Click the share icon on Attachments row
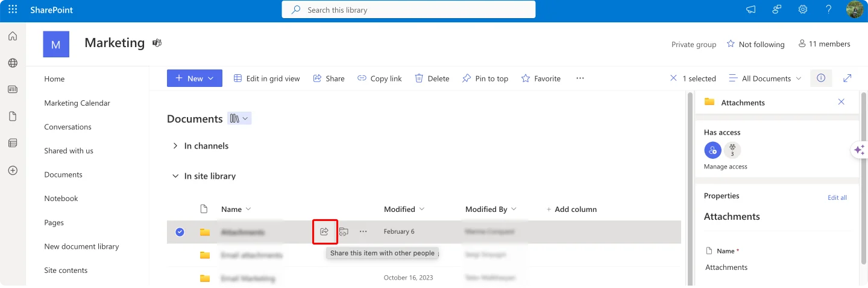 coord(324,232)
